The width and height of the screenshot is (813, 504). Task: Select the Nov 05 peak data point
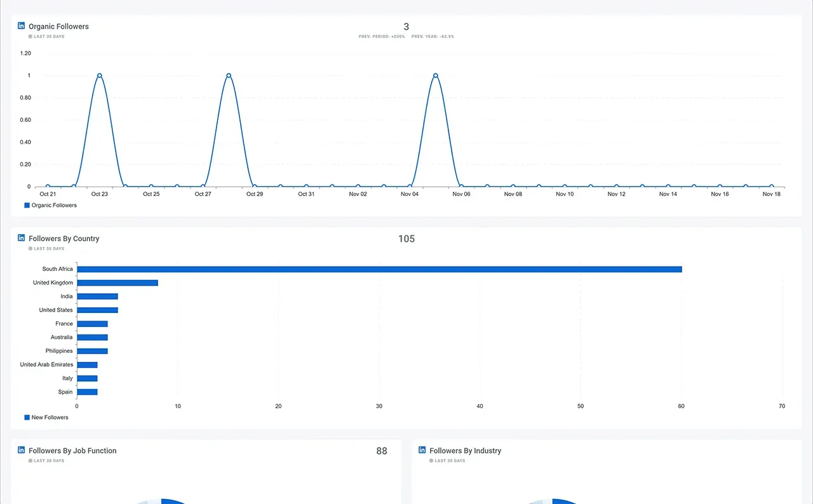[x=436, y=76]
